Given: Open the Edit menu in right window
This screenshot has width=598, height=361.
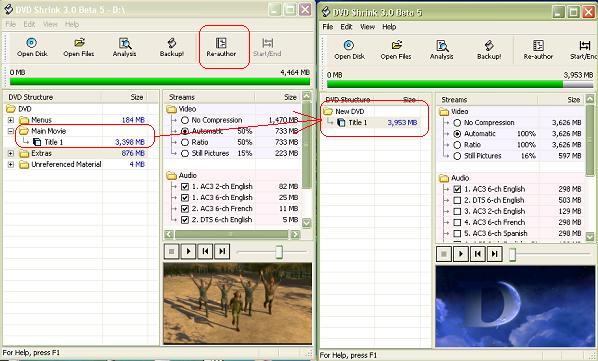Looking at the screenshot, I should click(346, 27).
